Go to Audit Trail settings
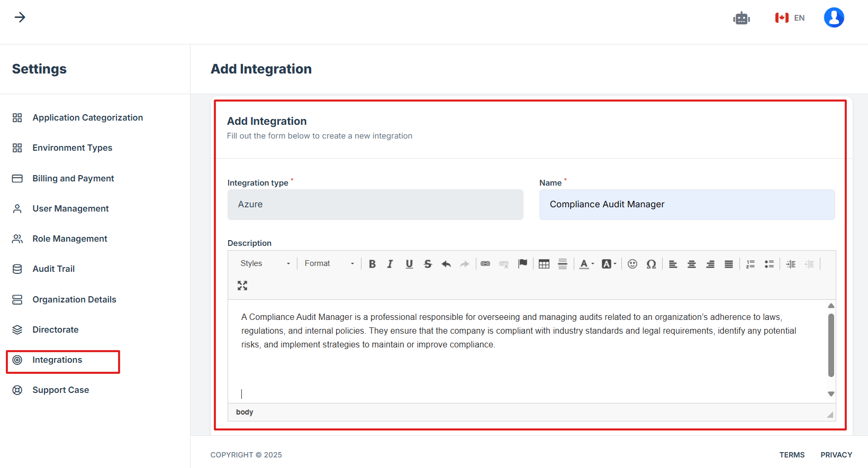The image size is (868, 468). (53, 269)
